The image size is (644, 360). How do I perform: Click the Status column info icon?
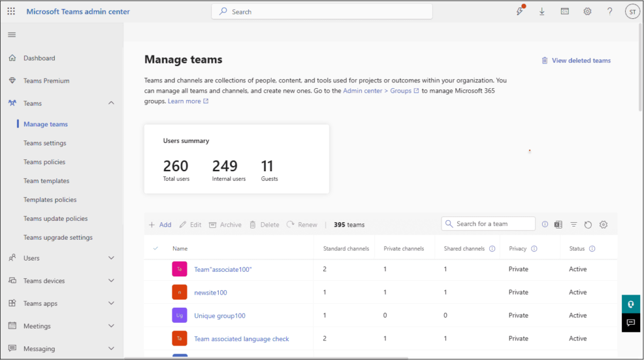pyautogui.click(x=592, y=249)
